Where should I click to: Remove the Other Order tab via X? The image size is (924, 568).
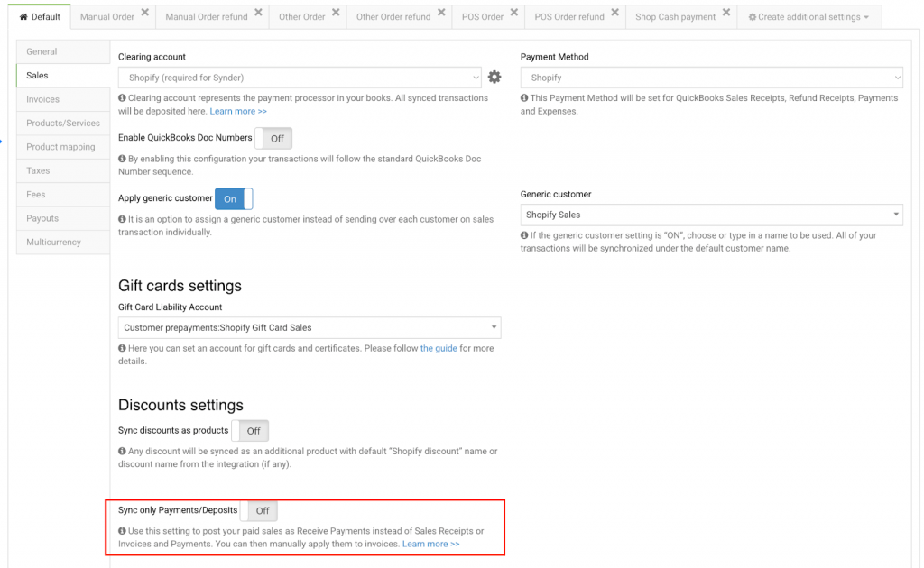point(336,13)
